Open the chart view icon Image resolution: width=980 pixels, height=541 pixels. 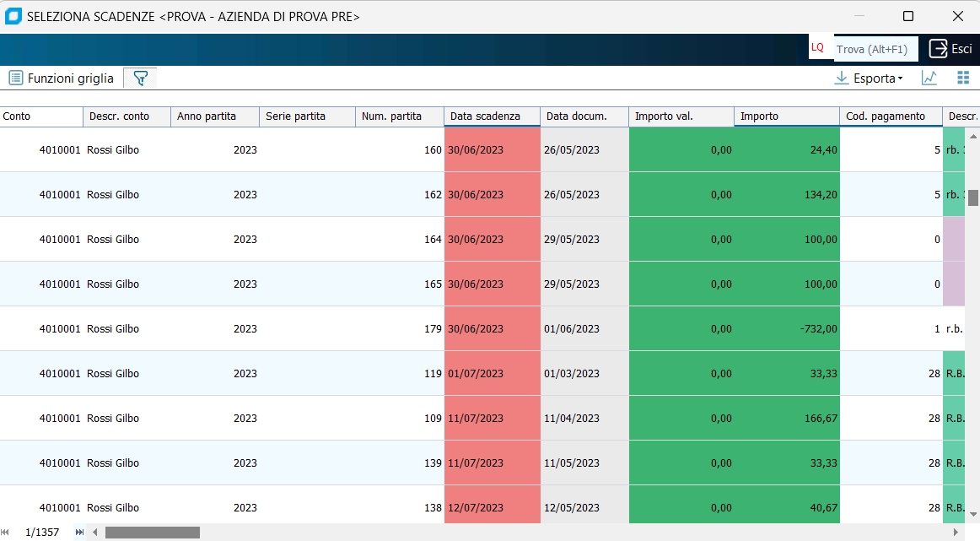(x=929, y=78)
